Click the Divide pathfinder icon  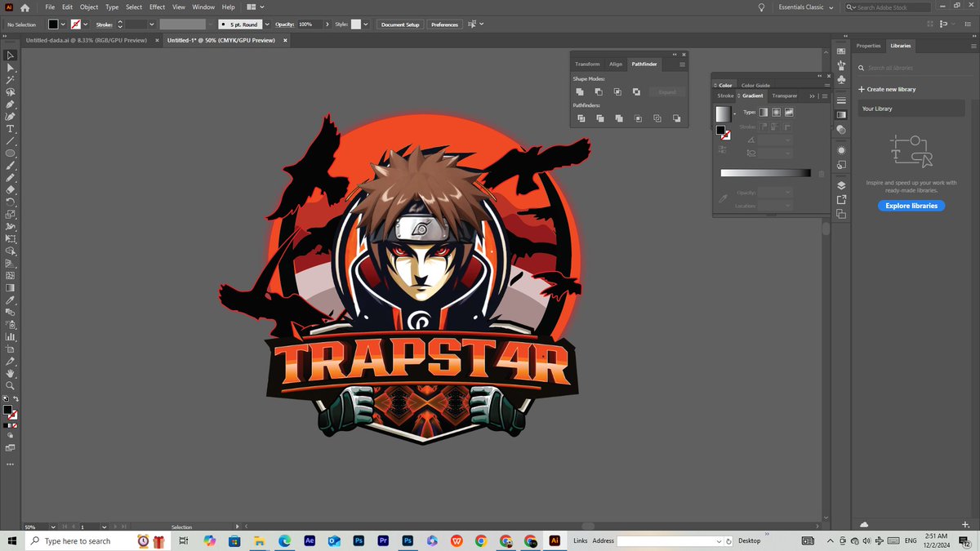click(581, 118)
